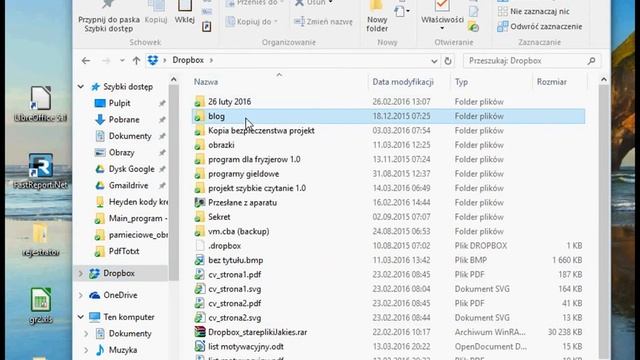Click Zmień nazwę in ribbon

click(x=324, y=22)
